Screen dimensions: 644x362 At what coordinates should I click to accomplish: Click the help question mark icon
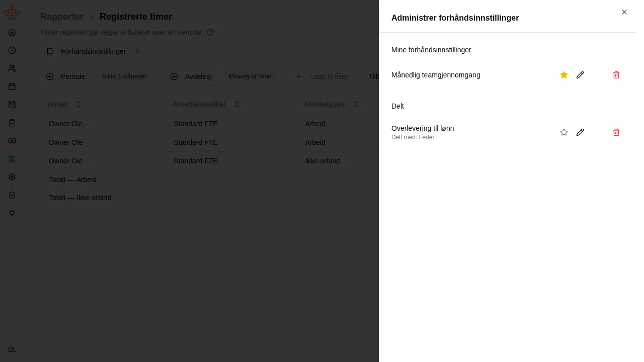(x=210, y=32)
